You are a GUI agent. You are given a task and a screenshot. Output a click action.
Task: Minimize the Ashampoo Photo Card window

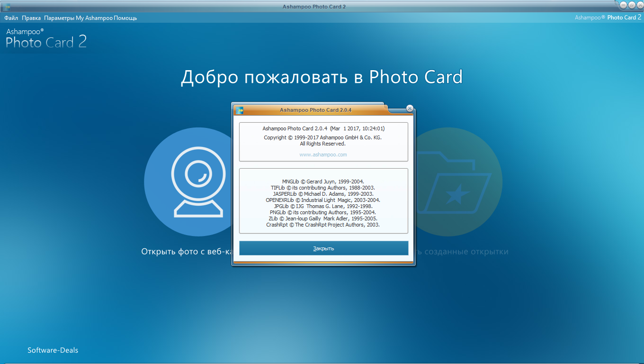[x=623, y=5]
